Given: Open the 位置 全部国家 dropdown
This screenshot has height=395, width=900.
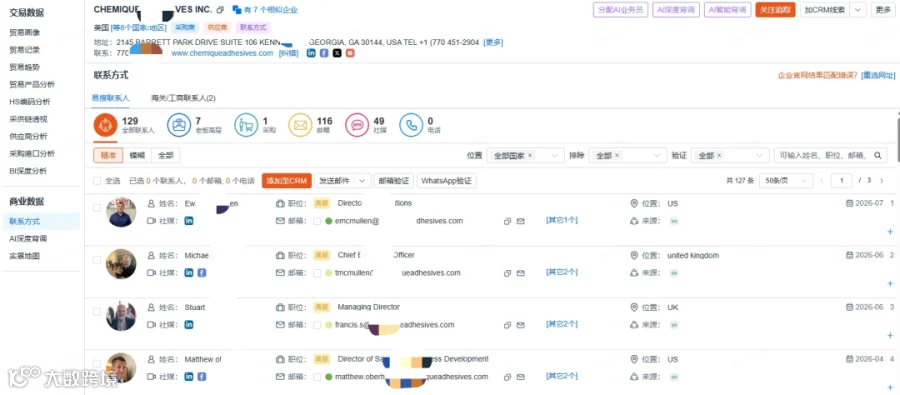Looking at the screenshot, I should click(x=525, y=155).
